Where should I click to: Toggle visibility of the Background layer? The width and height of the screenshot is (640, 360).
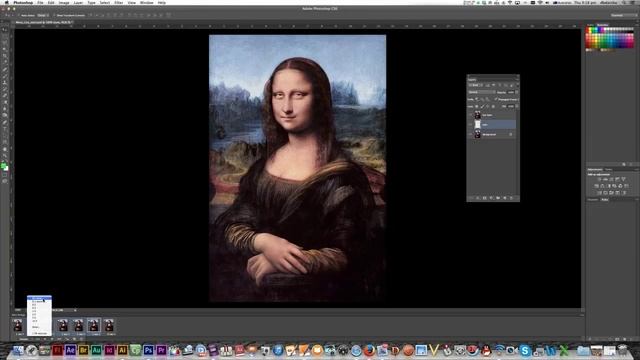471,134
